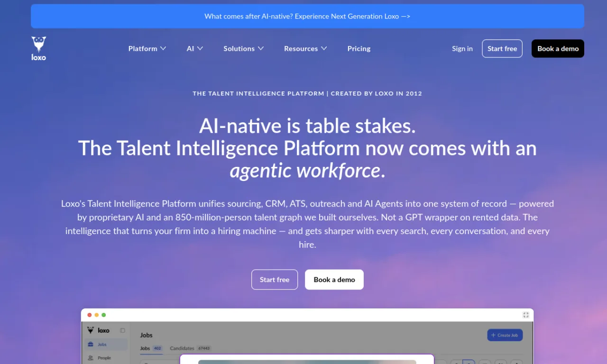Click the black Book a demo button in the header

(558, 48)
